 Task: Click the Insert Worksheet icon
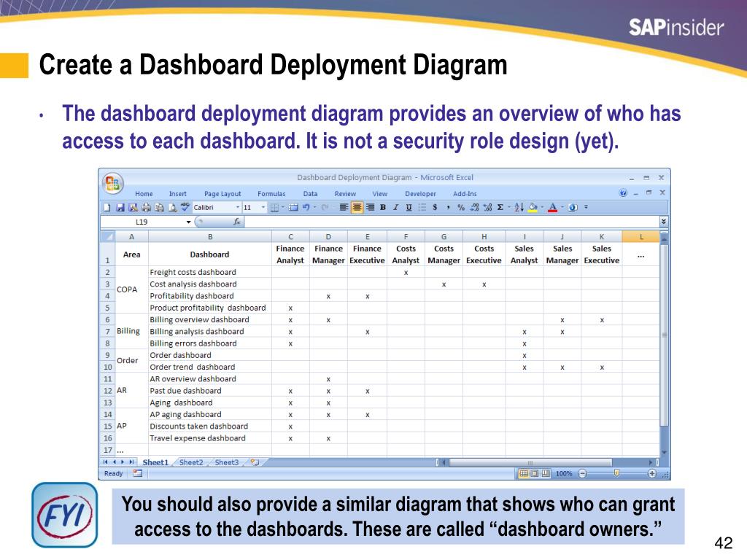pos(255,462)
